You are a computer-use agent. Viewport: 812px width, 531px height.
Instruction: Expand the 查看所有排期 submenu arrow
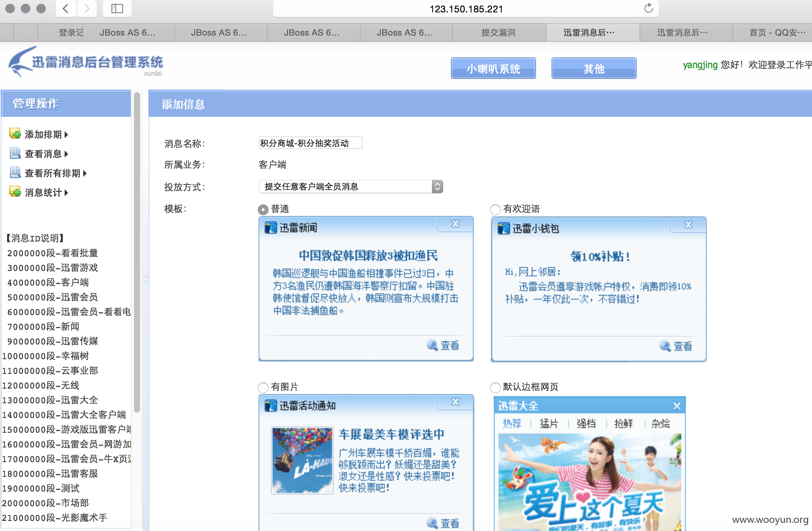click(85, 173)
